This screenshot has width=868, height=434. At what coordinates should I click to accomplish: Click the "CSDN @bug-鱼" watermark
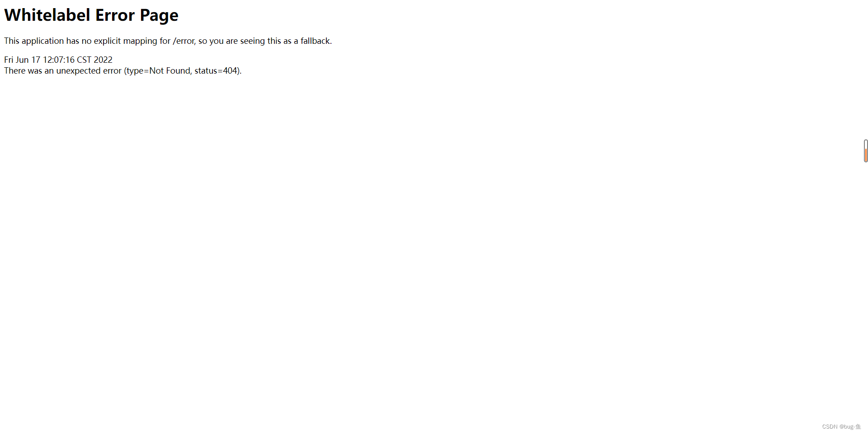pyautogui.click(x=841, y=427)
